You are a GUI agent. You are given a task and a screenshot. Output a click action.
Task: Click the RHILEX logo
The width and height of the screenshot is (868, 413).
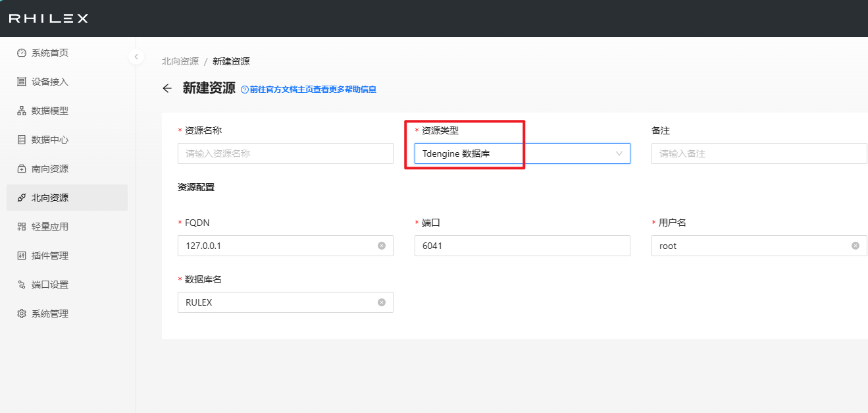coord(48,18)
